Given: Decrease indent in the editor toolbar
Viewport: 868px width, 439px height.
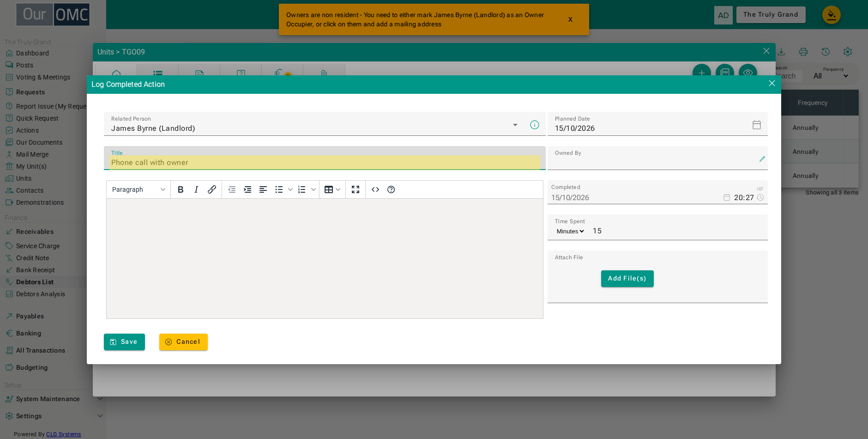Looking at the screenshot, I should [232, 189].
